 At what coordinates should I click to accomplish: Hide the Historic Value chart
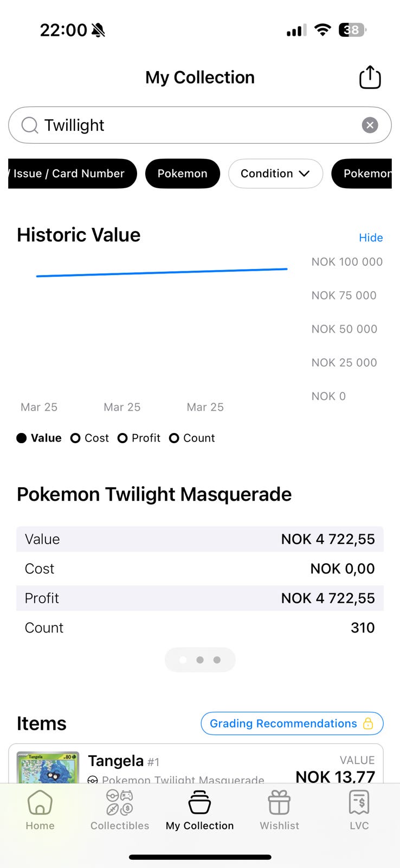click(x=371, y=238)
